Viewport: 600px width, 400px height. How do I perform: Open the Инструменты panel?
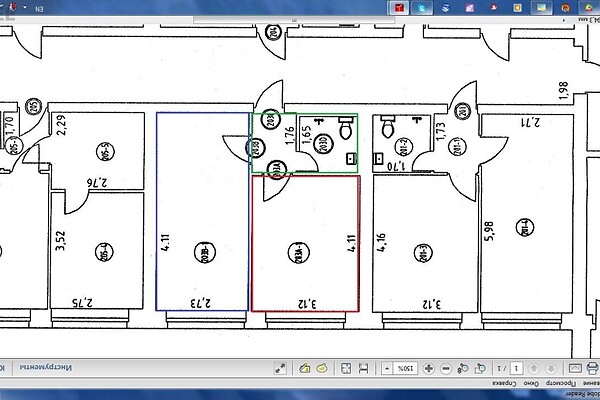pyautogui.click(x=44, y=368)
